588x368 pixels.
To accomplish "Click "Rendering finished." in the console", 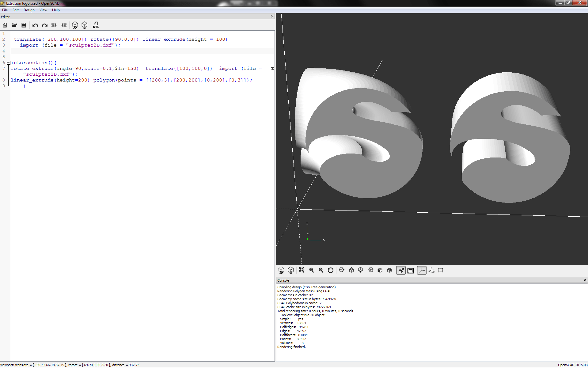I will click(291, 347).
